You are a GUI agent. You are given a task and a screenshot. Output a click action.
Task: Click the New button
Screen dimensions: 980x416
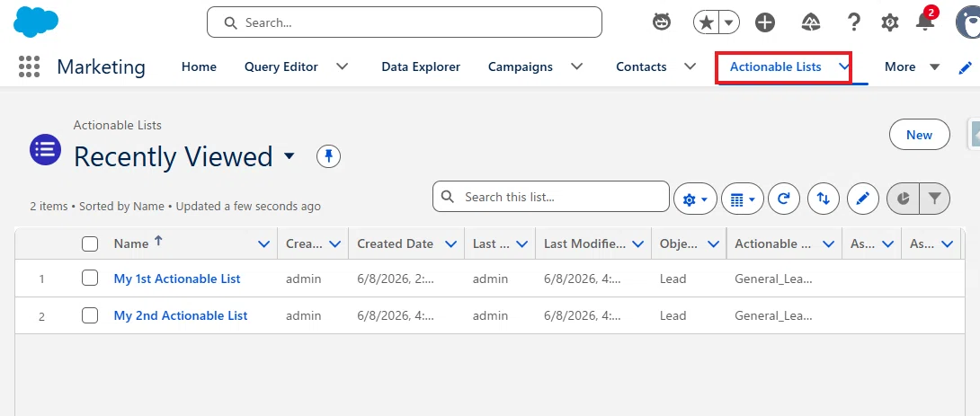tap(920, 135)
